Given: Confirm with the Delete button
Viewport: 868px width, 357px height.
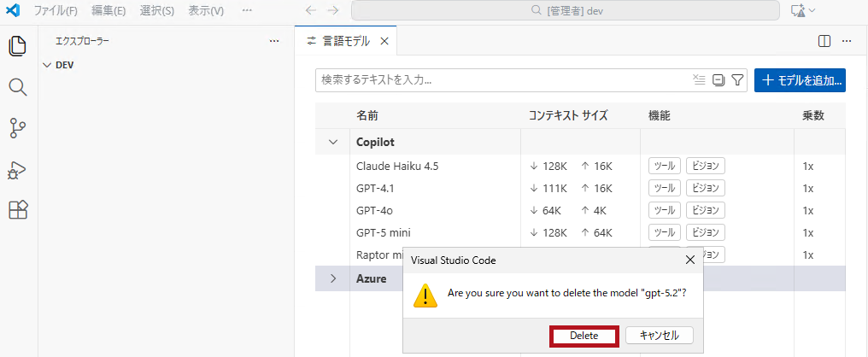Looking at the screenshot, I should click(584, 336).
